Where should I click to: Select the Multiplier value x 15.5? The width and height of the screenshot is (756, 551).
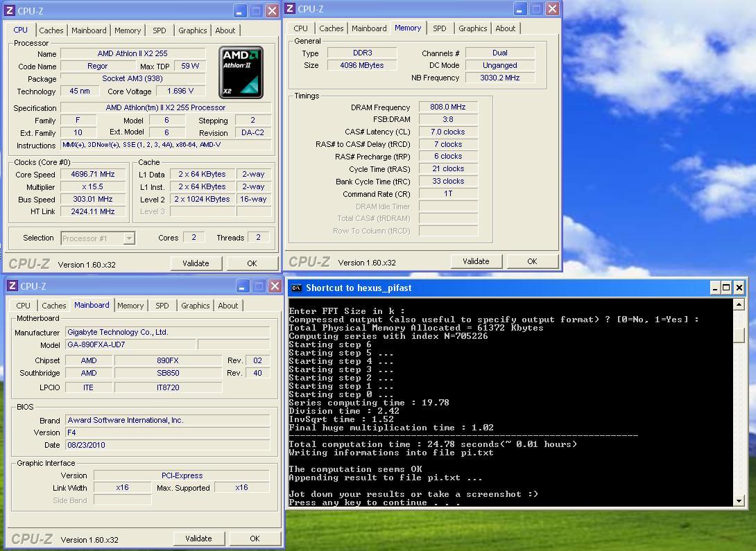point(92,187)
